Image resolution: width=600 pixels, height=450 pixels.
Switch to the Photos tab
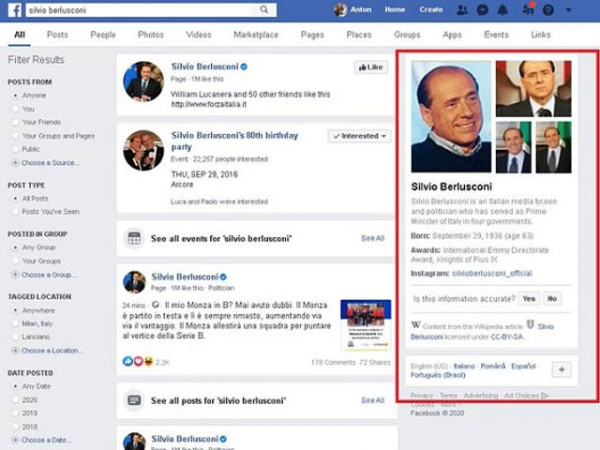tap(151, 35)
